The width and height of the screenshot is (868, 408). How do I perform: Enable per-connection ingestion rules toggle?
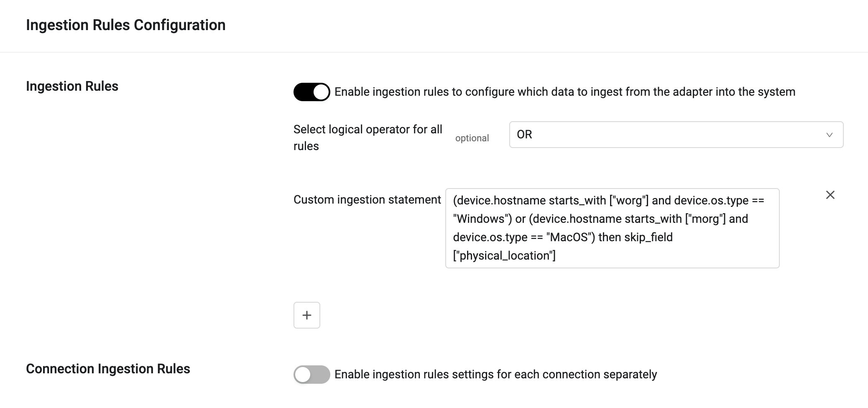311,375
